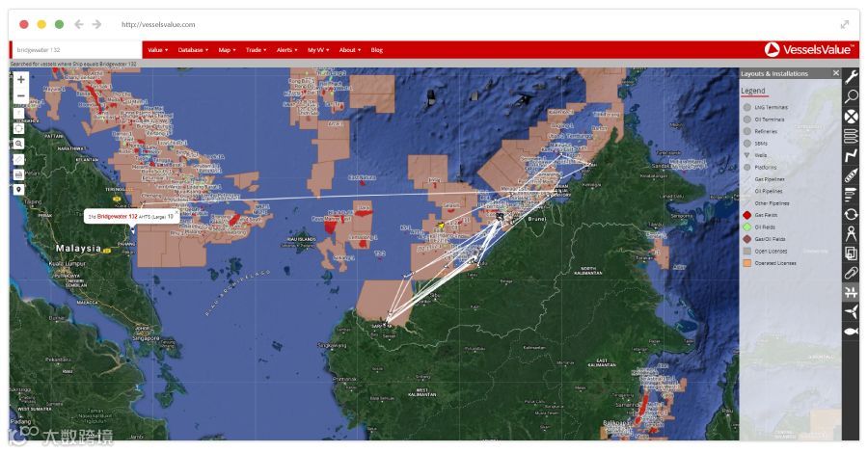This screenshot has width=868, height=453.
Task: Open the Database dropdown menu
Action: (193, 50)
